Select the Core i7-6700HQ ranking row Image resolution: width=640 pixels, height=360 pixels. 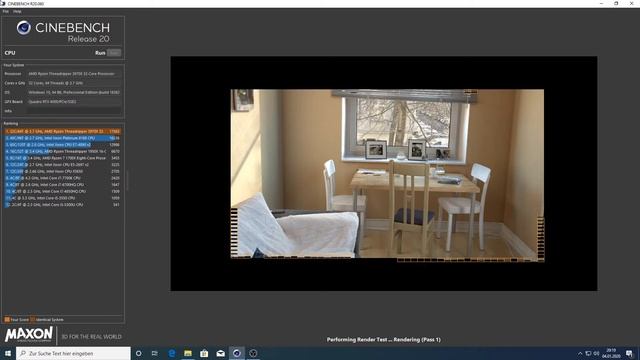[62, 184]
